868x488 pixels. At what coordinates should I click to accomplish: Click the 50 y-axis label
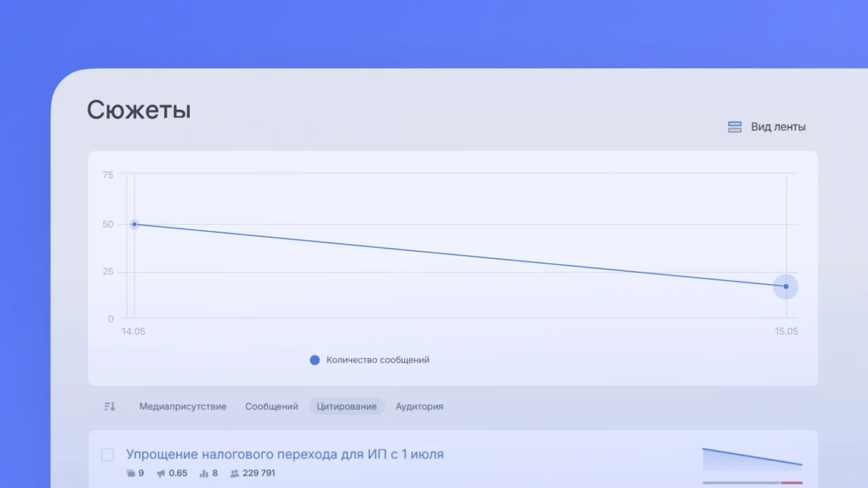[x=108, y=224]
